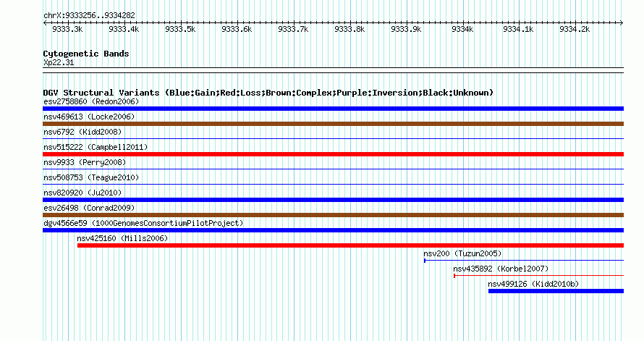Select the blue bar under nsv499126
644x341 pixels.
pos(556,291)
